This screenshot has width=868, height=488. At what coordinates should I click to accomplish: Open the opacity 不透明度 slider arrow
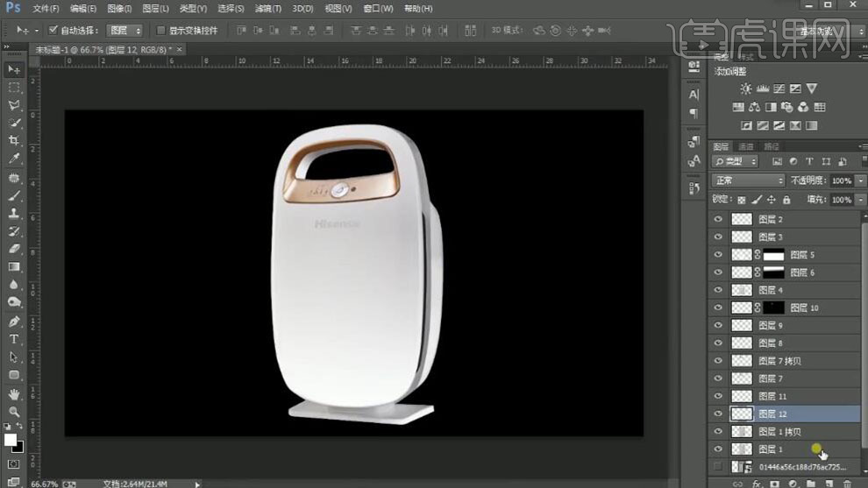coord(861,180)
